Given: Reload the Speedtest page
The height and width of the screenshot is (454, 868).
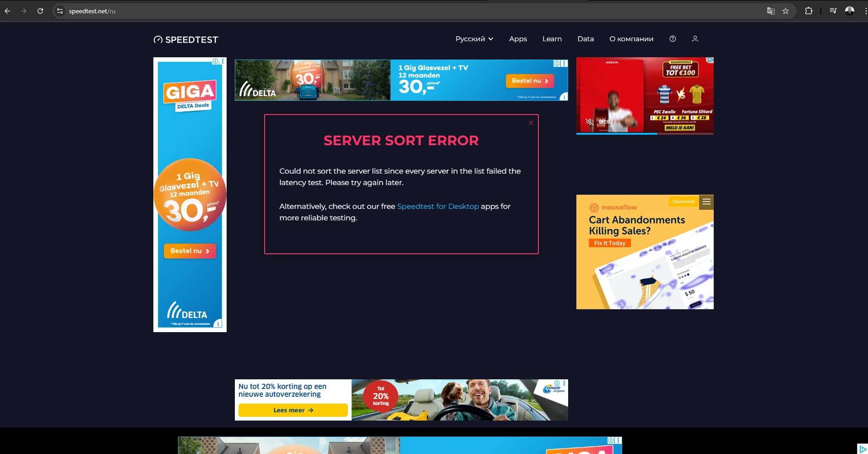Looking at the screenshot, I should coord(40,11).
